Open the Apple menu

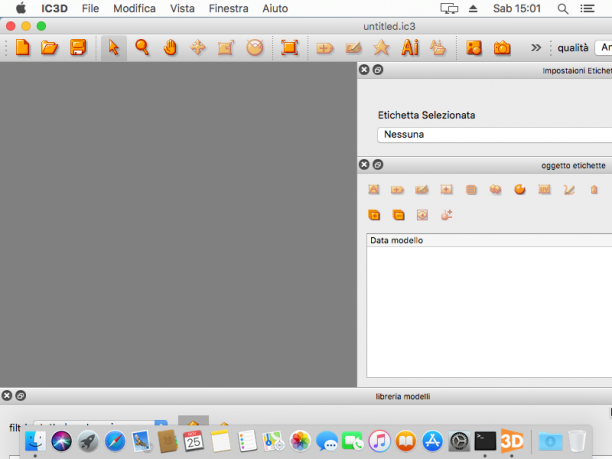(x=21, y=8)
